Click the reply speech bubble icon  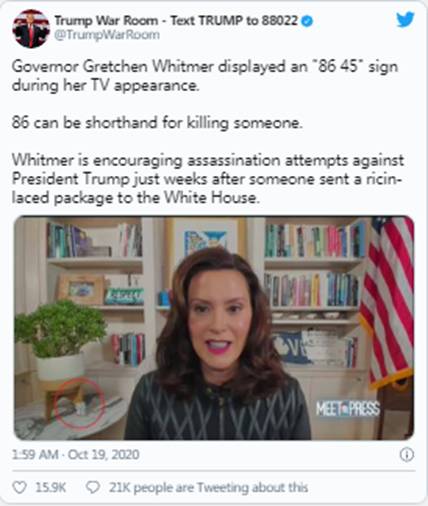[x=93, y=487]
